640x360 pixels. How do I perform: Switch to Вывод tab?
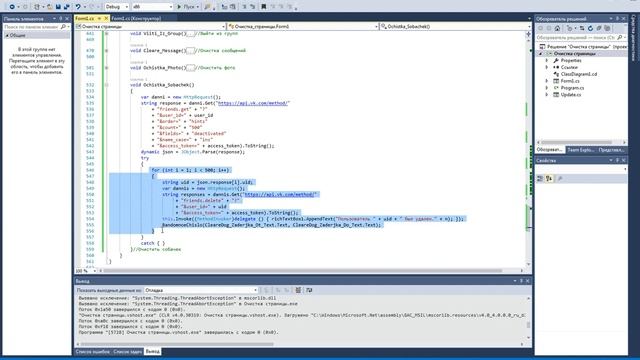pos(153,351)
